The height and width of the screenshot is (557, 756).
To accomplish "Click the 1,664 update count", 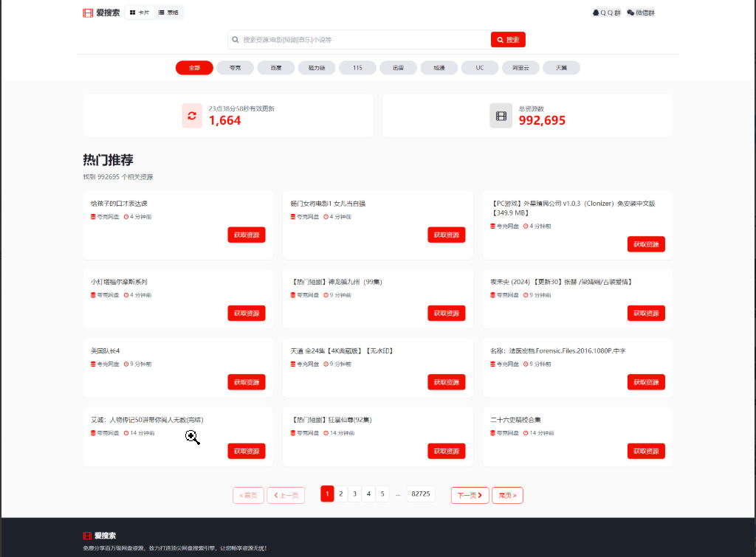I will (x=224, y=120).
